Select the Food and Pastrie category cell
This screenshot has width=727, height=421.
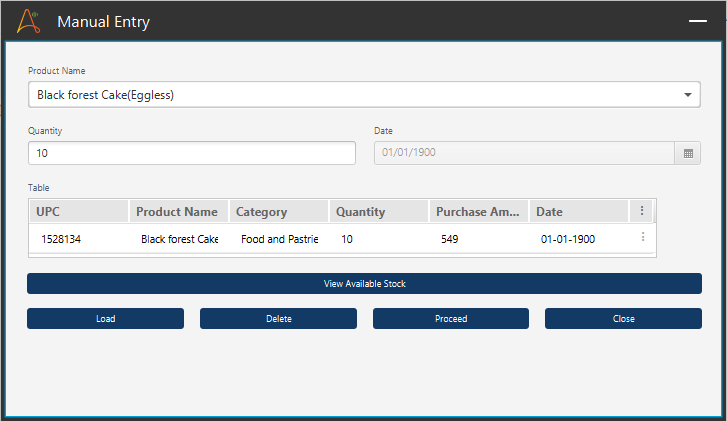279,239
